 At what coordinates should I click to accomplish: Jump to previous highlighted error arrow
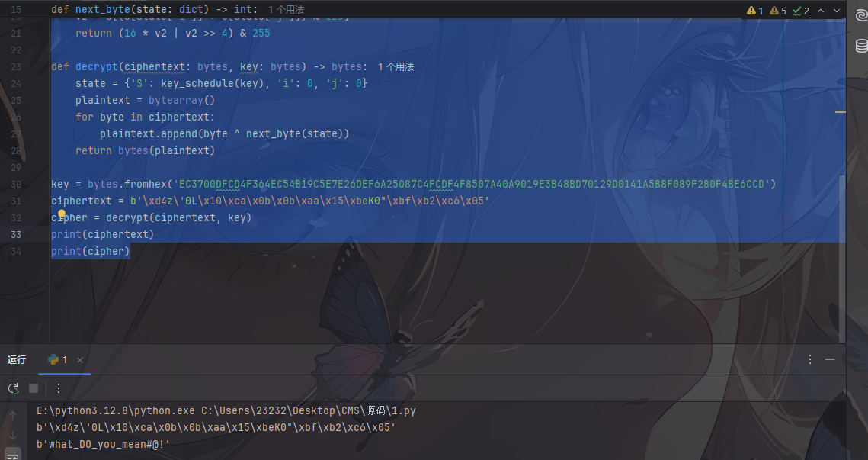820,11
